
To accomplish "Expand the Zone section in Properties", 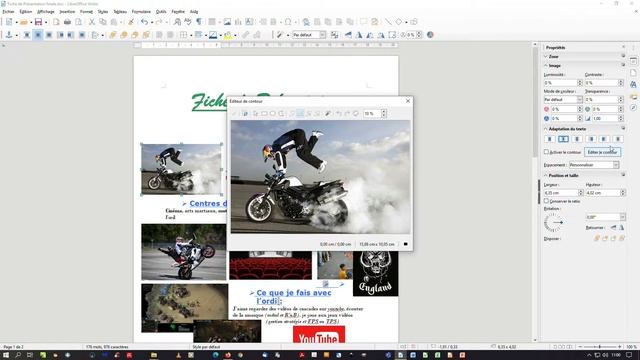I will pyautogui.click(x=546, y=56).
